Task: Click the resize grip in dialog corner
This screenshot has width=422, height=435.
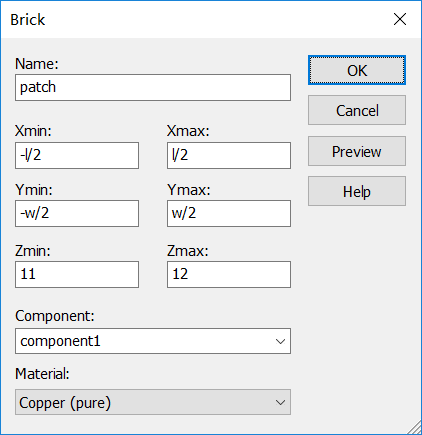Action: [415, 428]
